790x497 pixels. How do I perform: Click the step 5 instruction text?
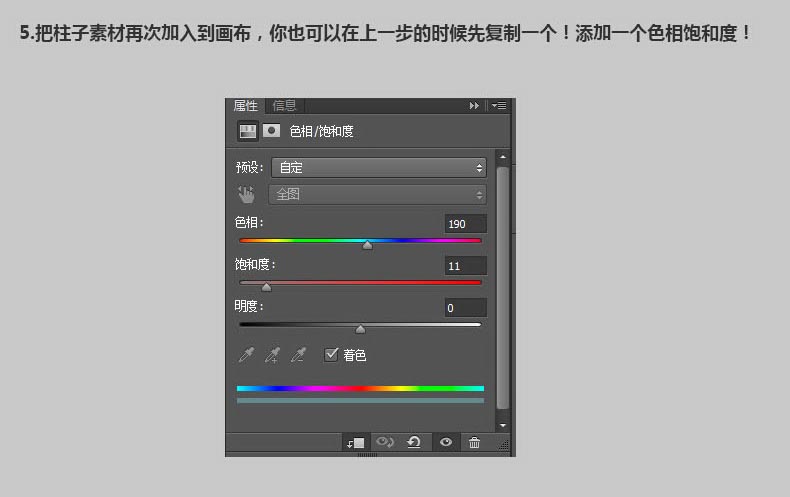[386, 33]
